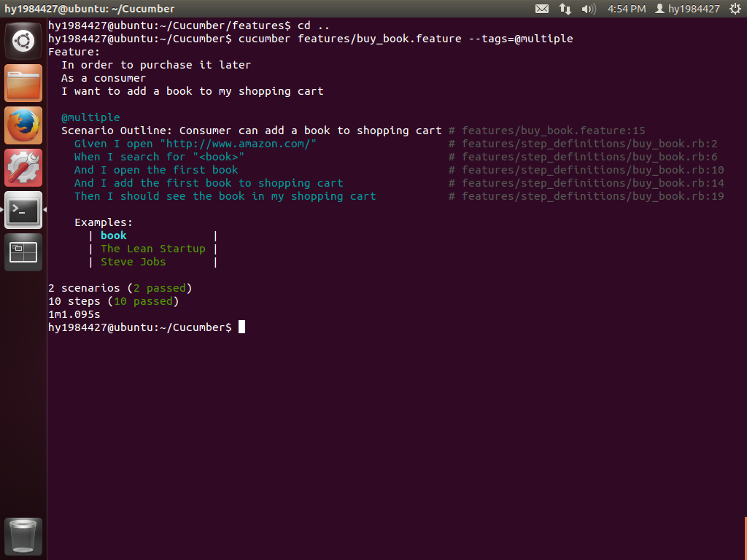
Task: Click the 1m1.095s duration line
Action: tap(74, 314)
